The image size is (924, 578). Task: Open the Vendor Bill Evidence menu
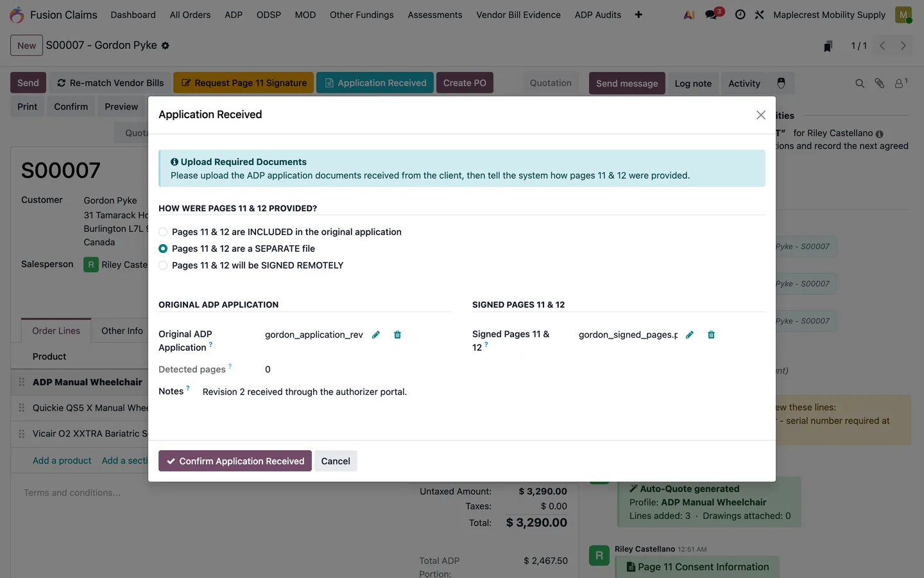coord(518,15)
